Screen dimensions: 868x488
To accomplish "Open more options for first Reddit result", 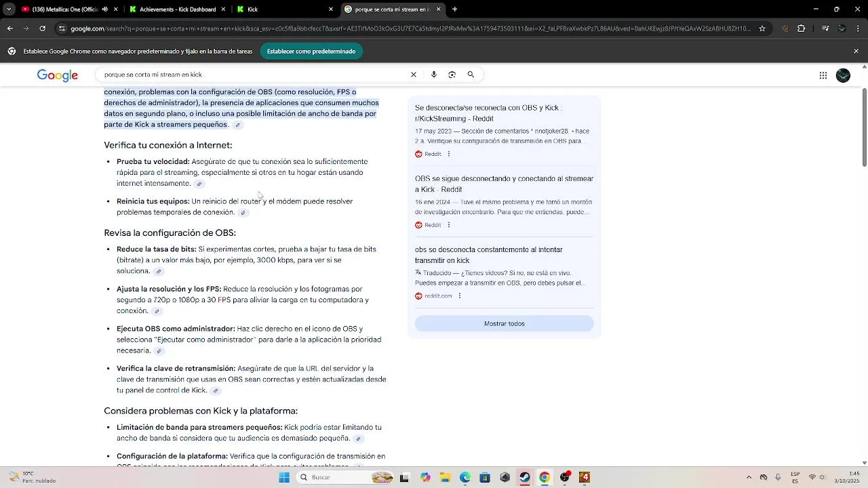I will (449, 154).
